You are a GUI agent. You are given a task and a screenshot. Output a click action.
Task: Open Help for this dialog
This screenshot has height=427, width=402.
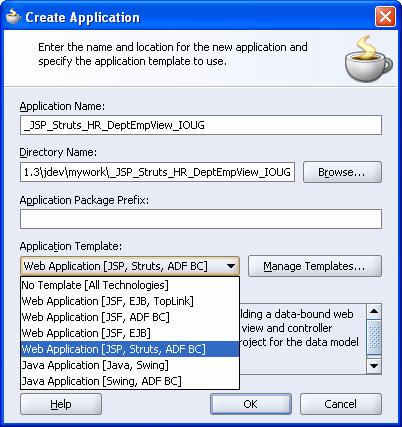coord(61,404)
